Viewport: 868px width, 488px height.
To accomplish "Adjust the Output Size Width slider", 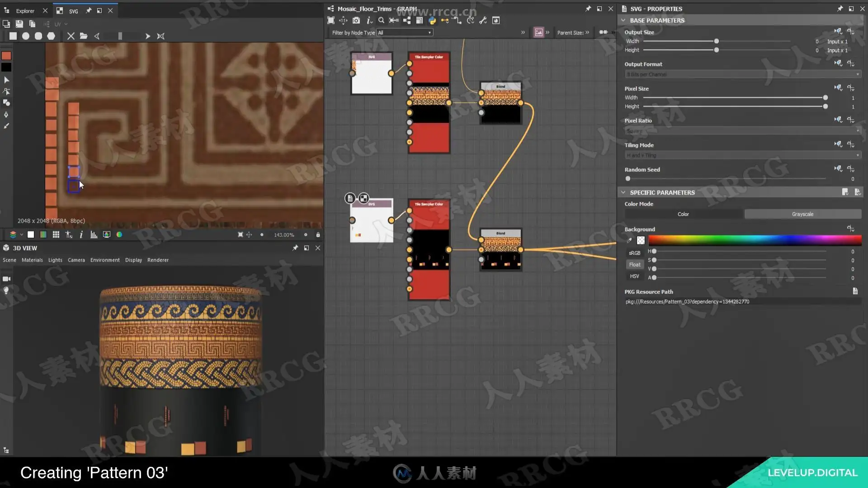I will pos(717,41).
